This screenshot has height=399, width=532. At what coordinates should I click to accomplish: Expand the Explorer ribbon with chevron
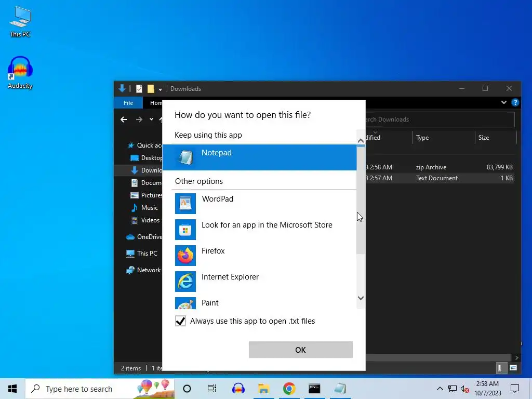pyautogui.click(x=504, y=102)
